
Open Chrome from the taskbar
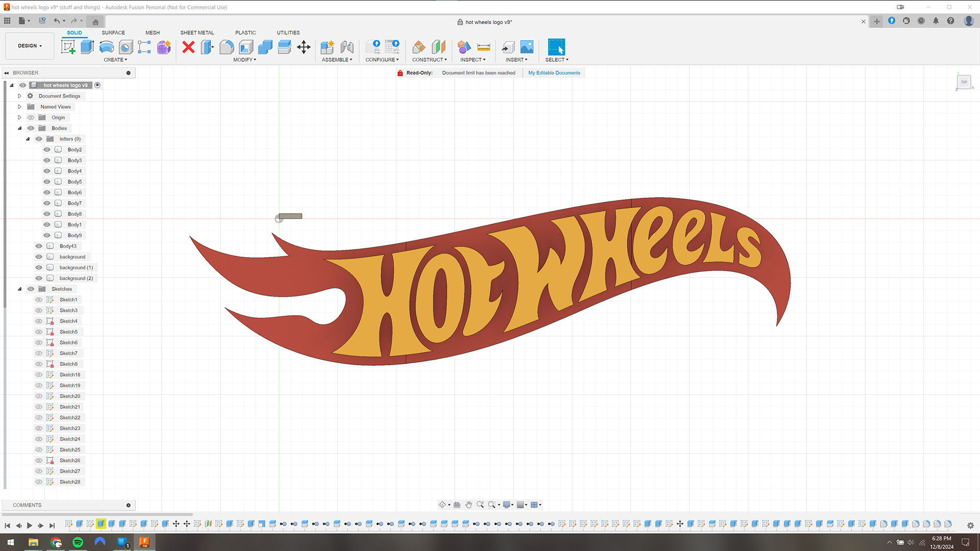pyautogui.click(x=56, y=542)
